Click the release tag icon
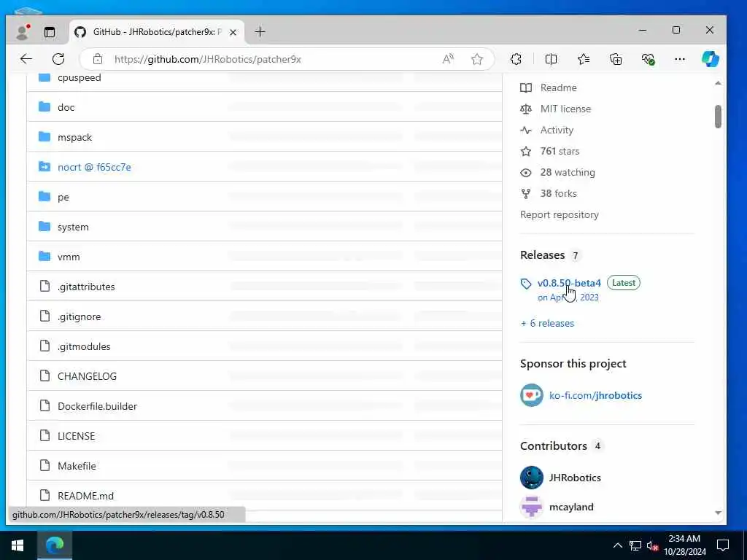 pyautogui.click(x=525, y=284)
